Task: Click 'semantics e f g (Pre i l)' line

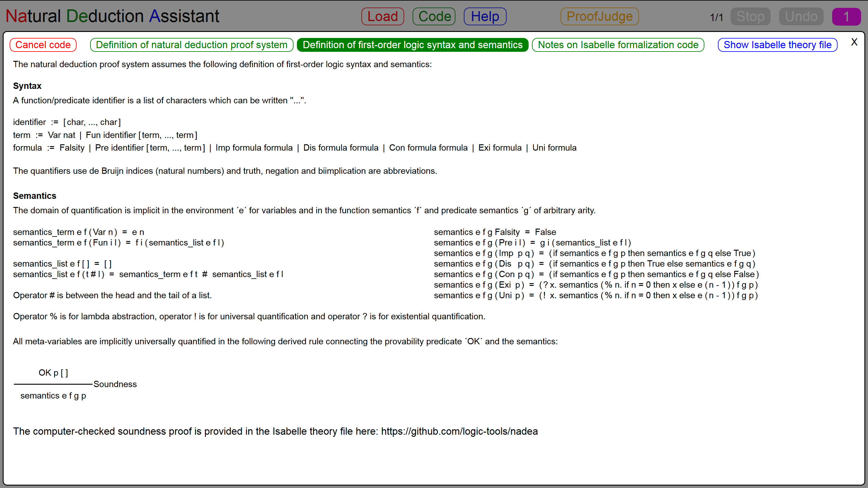Action: [x=532, y=242]
